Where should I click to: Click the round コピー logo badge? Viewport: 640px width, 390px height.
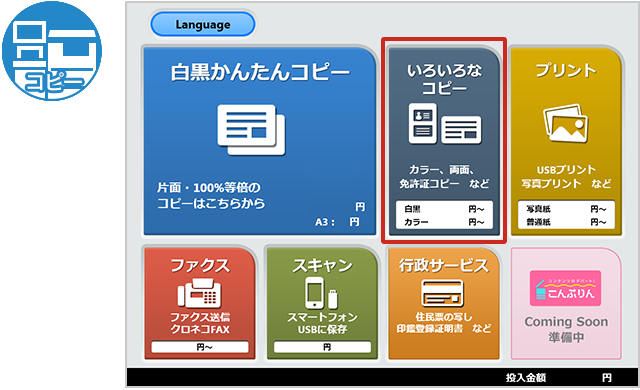pyautogui.click(x=52, y=51)
